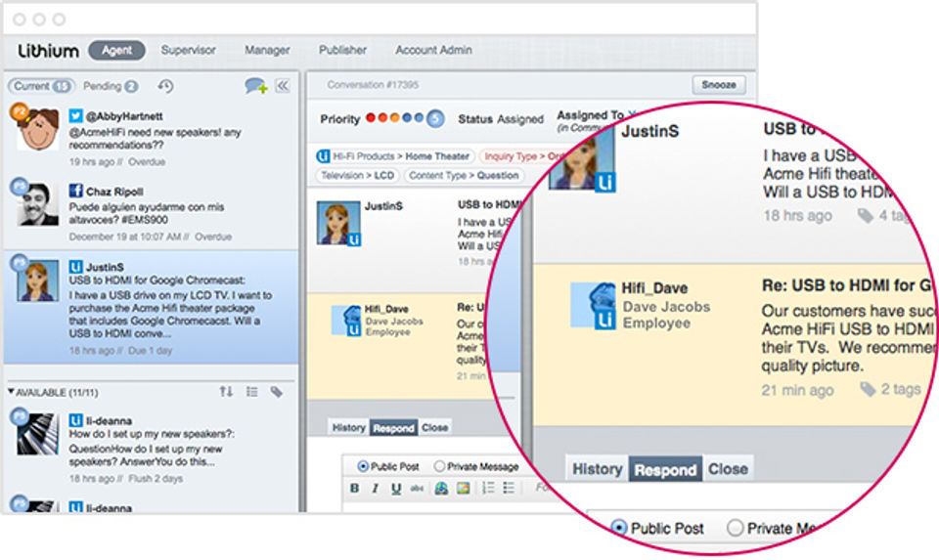Click tag icon in Available header
Screen dimensions: 939x560
276,392
